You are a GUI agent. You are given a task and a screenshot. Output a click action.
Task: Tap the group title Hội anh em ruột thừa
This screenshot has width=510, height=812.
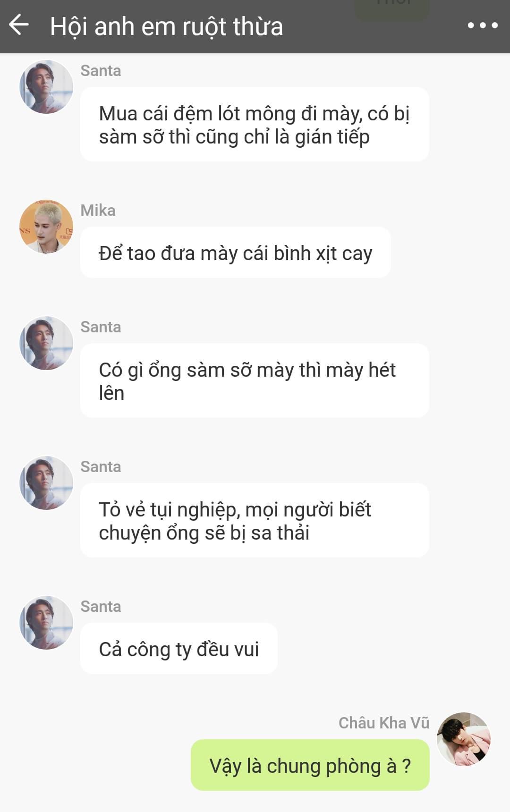(x=166, y=26)
